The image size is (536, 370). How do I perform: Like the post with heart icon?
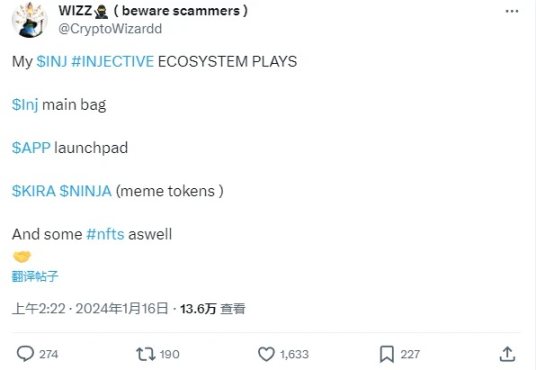[266, 354]
